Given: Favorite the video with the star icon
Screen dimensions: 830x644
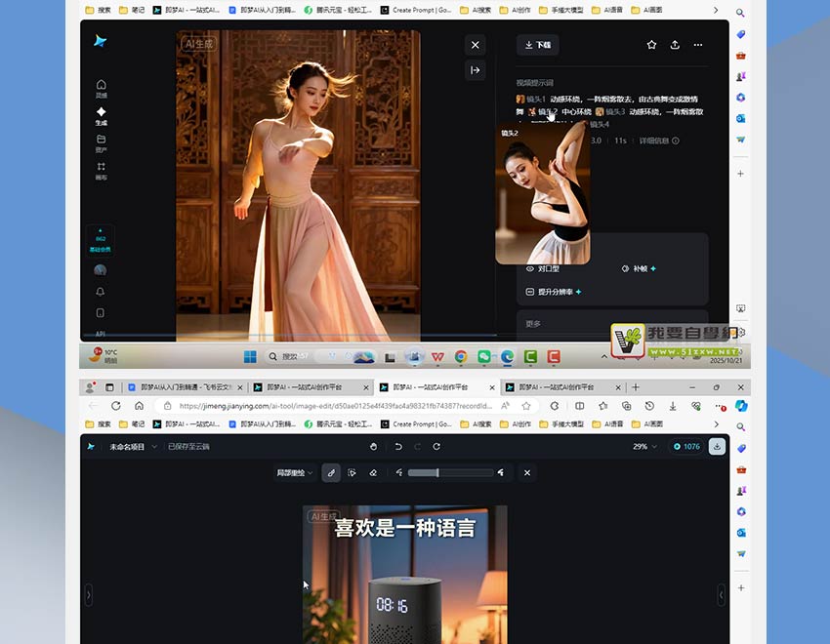Looking at the screenshot, I should (x=651, y=45).
